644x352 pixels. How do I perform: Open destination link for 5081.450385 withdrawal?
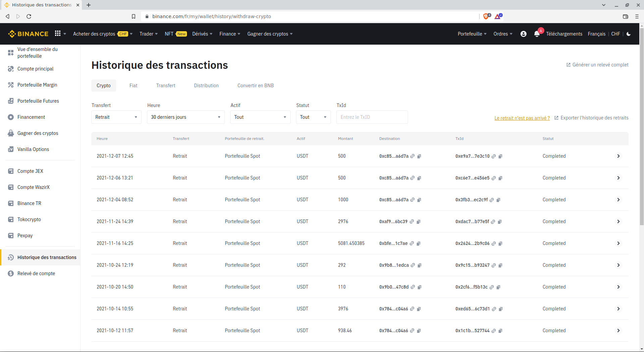coord(412,244)
